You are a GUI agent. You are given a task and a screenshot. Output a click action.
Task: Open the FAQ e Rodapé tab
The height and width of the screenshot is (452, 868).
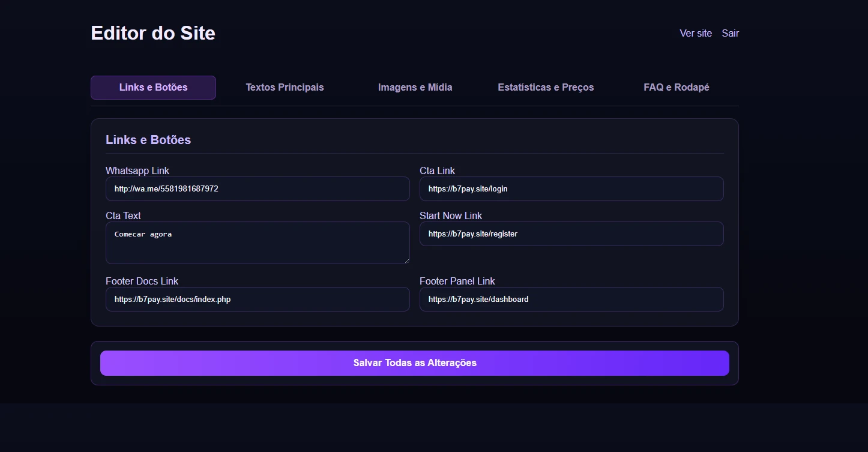click(677, 88)
